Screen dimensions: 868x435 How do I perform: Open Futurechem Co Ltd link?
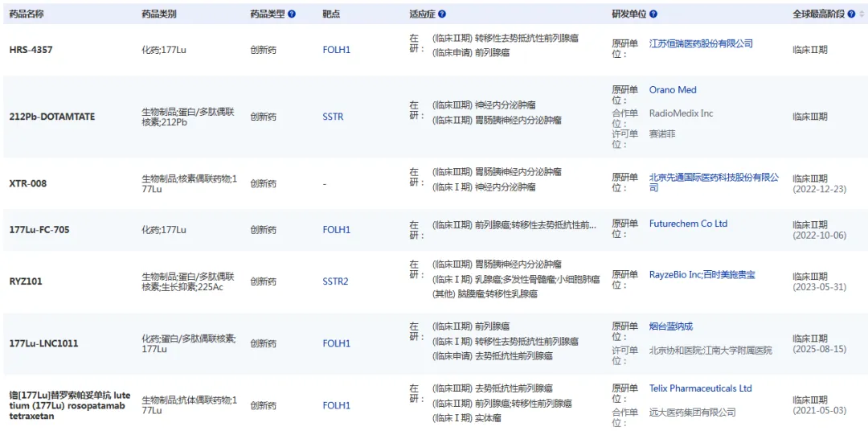pos(688,224)
